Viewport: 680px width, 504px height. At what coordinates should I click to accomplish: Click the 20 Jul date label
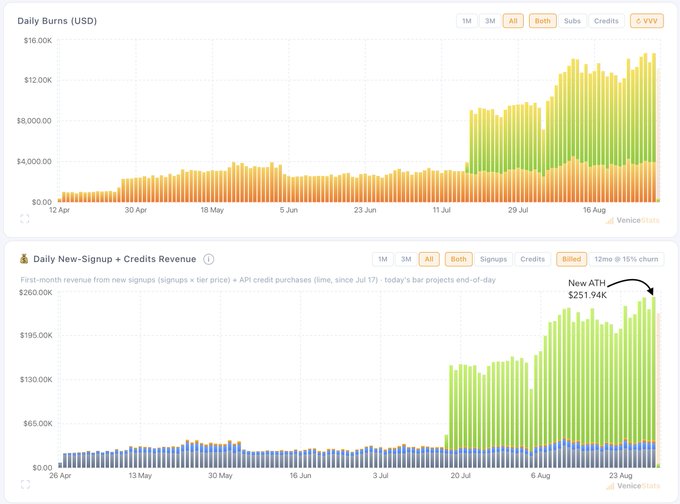(461, 475)
